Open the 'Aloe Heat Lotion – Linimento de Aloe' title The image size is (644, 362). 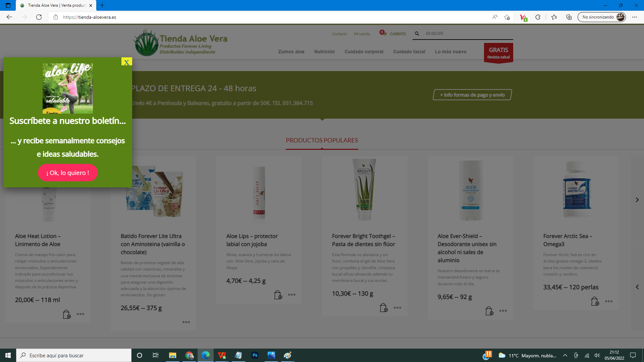point(38,240)
